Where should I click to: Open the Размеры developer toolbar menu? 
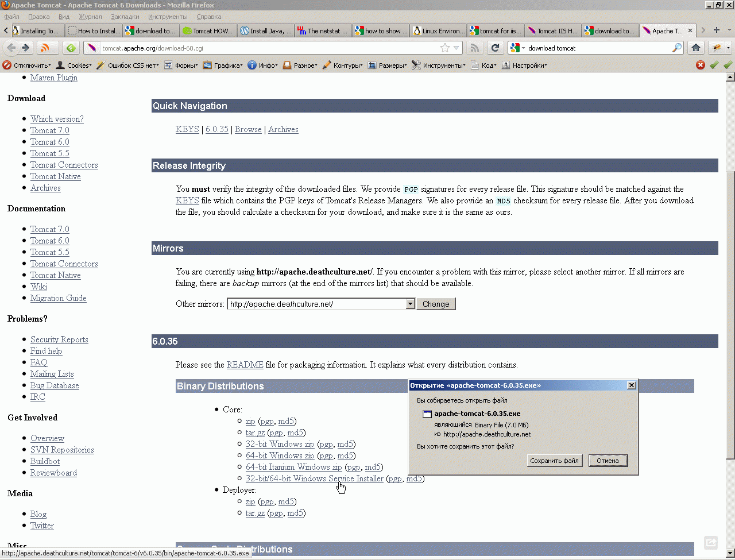click(387, 65)
